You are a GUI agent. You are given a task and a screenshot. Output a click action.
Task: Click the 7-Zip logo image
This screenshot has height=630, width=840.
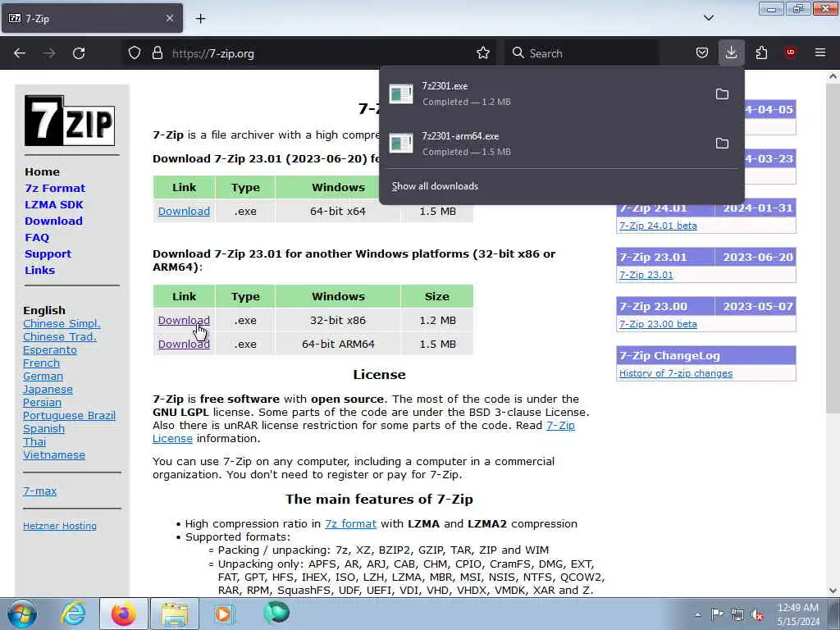70,121
